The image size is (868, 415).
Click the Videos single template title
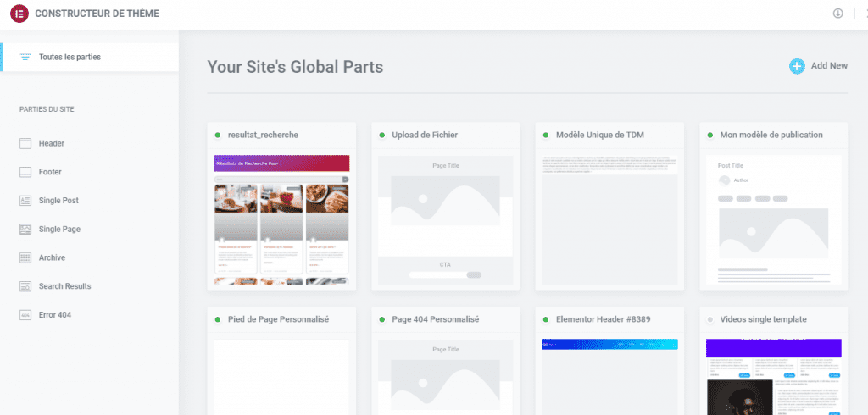pos(764,320)
